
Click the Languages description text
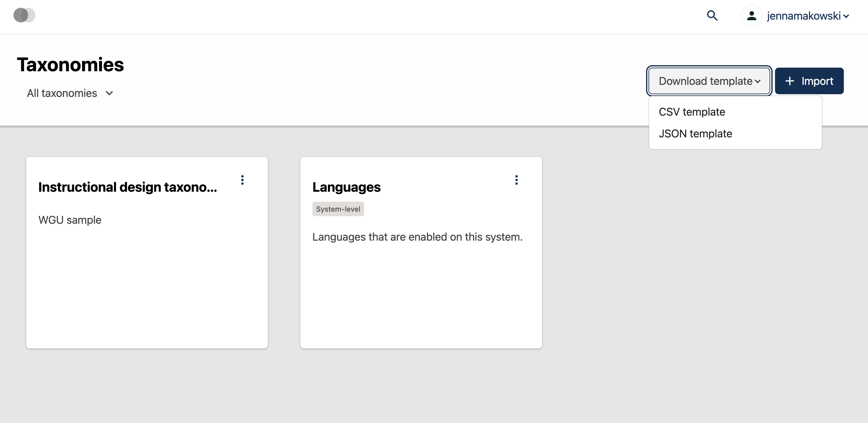pyautogui.click(x=417, y=237)
